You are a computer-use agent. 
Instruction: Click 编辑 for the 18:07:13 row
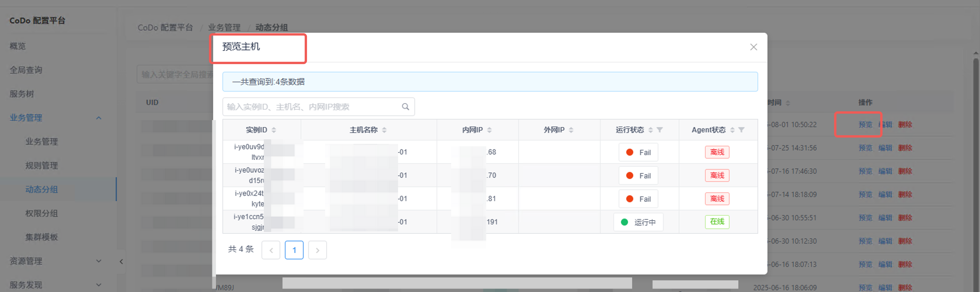click(885, 264)
